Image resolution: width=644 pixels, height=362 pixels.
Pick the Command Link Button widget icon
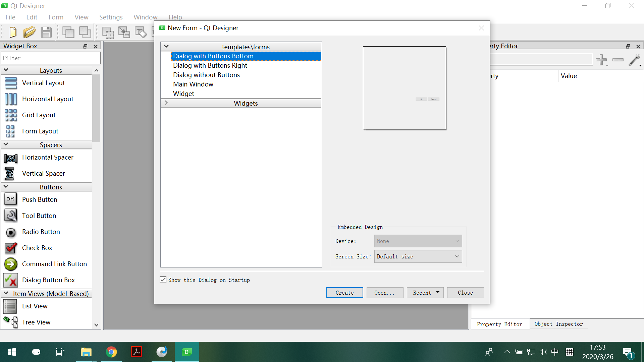click(11, 264)
